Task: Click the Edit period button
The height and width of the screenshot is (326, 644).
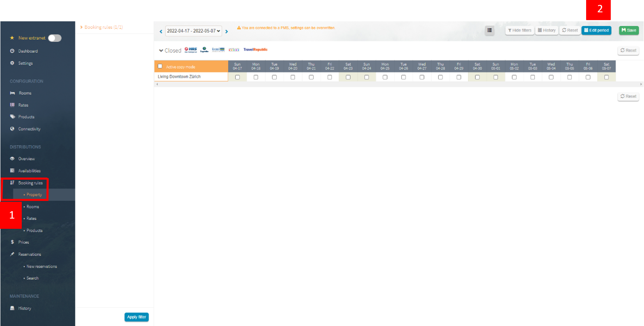Action: click(596, 30)
